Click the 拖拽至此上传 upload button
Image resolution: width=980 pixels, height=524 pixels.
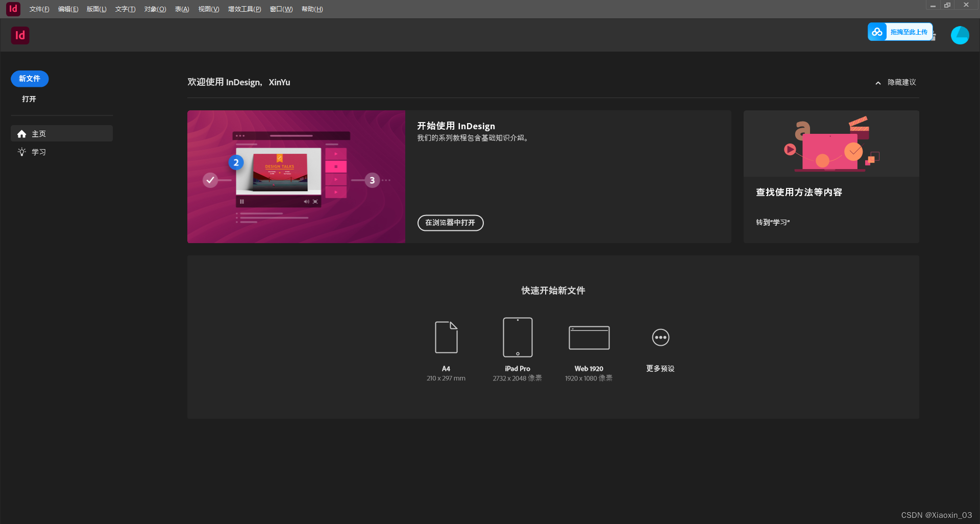(900, 32)
